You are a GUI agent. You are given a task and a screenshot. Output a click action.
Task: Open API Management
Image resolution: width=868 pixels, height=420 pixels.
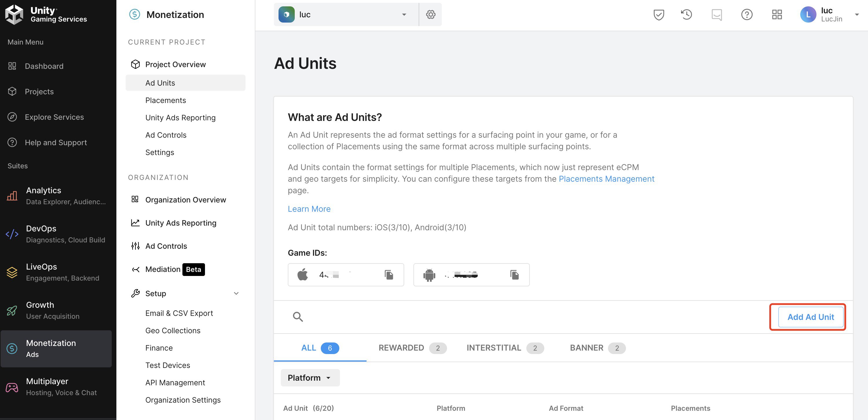click(x=175, y=383)
